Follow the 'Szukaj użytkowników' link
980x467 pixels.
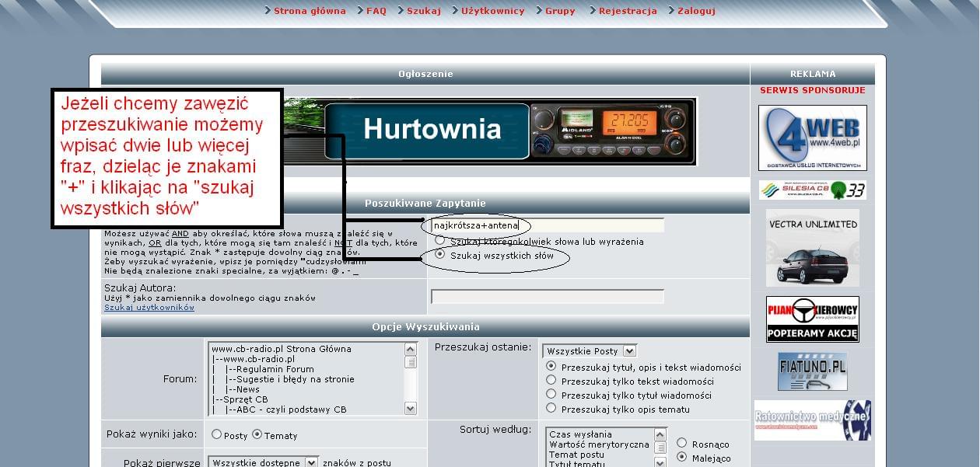pyautogui.click(x=149, y=308)
